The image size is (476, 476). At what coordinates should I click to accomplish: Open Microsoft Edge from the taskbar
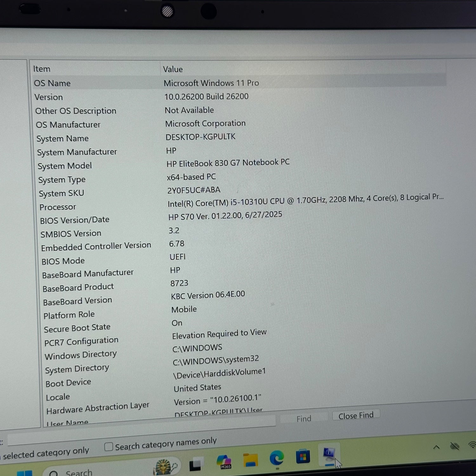(x=276, y=459)
